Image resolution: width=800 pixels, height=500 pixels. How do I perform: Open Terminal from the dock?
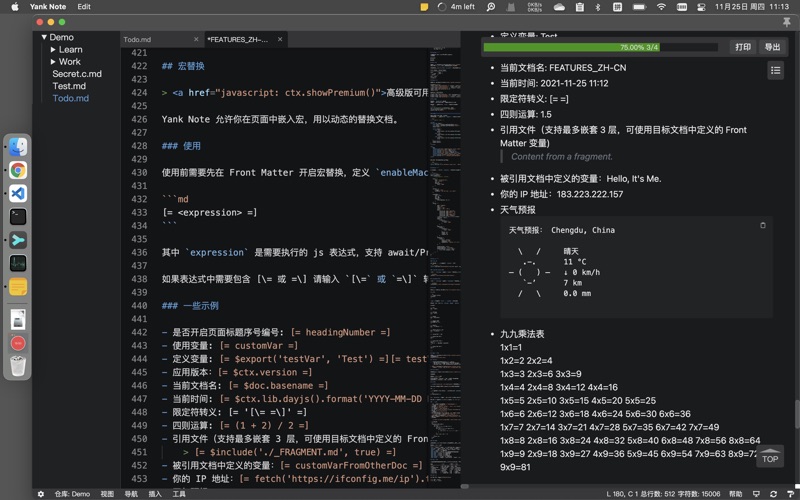click(x=18, y=216)
